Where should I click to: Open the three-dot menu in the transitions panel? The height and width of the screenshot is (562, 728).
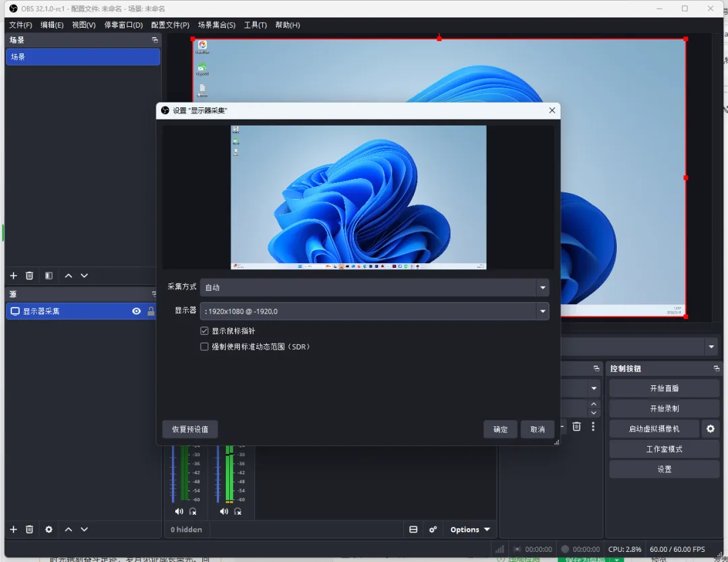[593, 427]
